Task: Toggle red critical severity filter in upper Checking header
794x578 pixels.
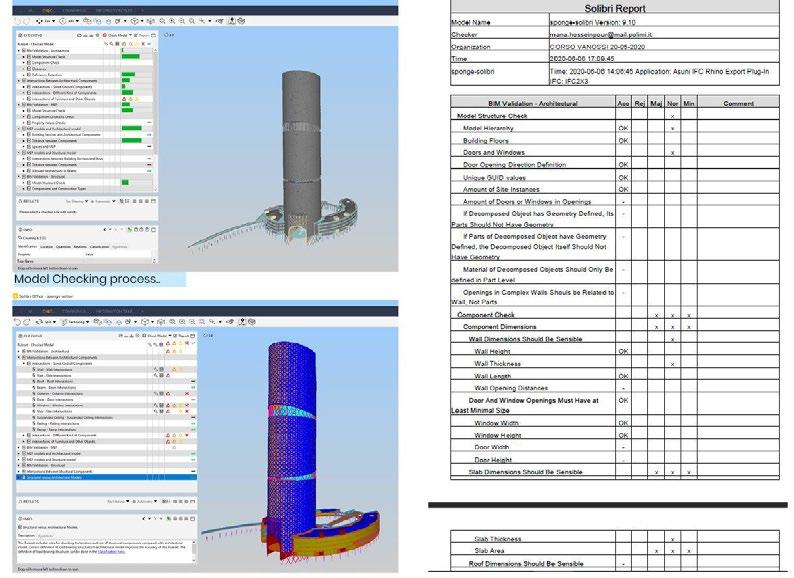Action: (x=124, y=44)
